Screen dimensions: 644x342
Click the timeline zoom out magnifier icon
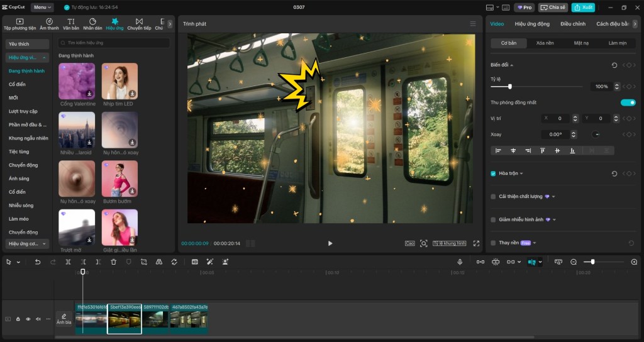point(574,262)
